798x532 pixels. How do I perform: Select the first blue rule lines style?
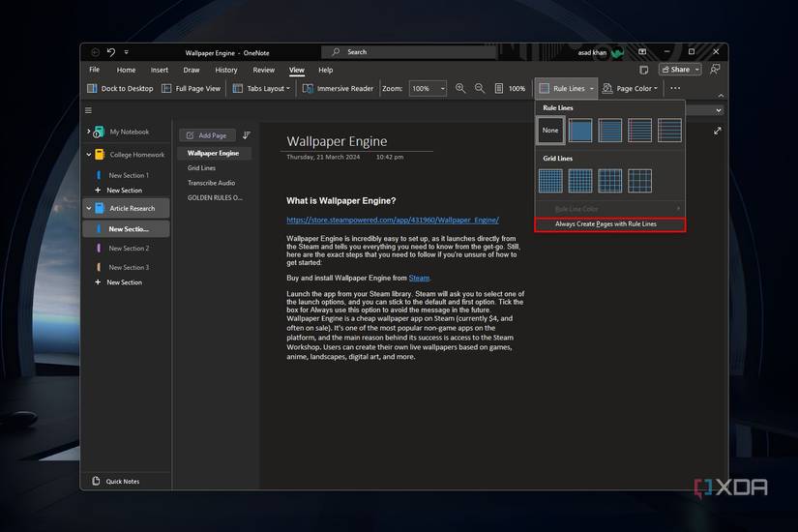580,131
